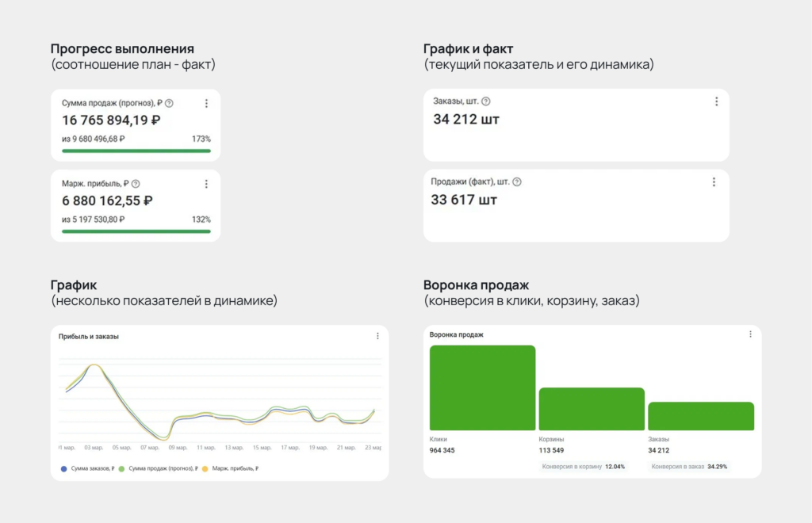Viewport: 812px width, 523px height.
Task: Click help icon next to Марж. прибыль
Action: tap(136, 184)
